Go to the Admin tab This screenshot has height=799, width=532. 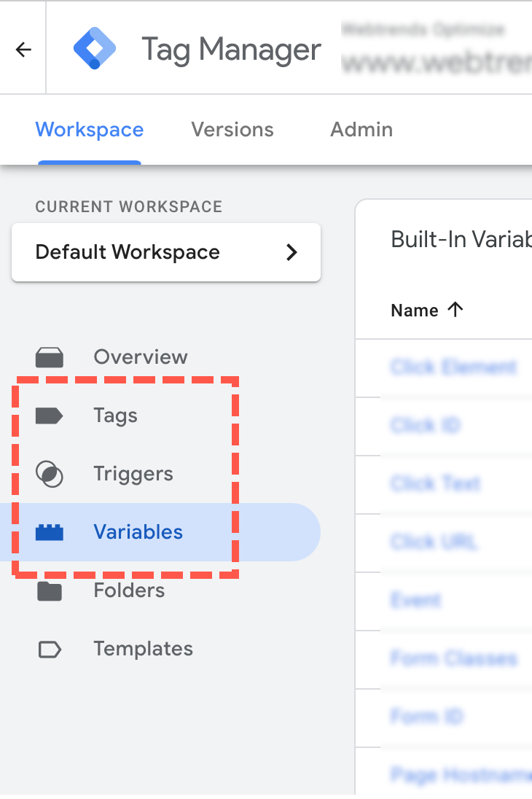coord(361,130)
